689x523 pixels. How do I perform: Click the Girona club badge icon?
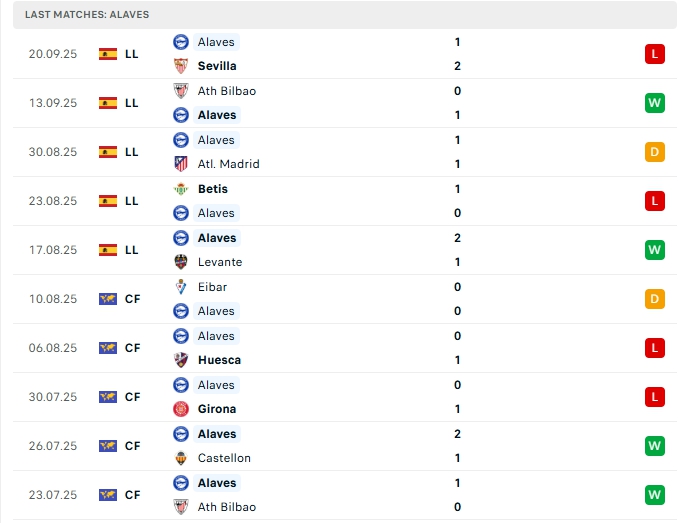[181, 409]
